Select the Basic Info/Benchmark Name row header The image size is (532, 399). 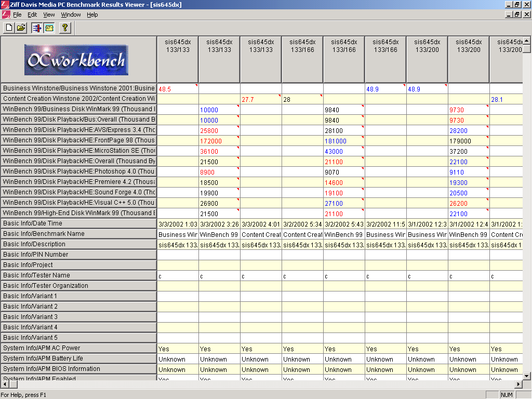click(79, 234)
